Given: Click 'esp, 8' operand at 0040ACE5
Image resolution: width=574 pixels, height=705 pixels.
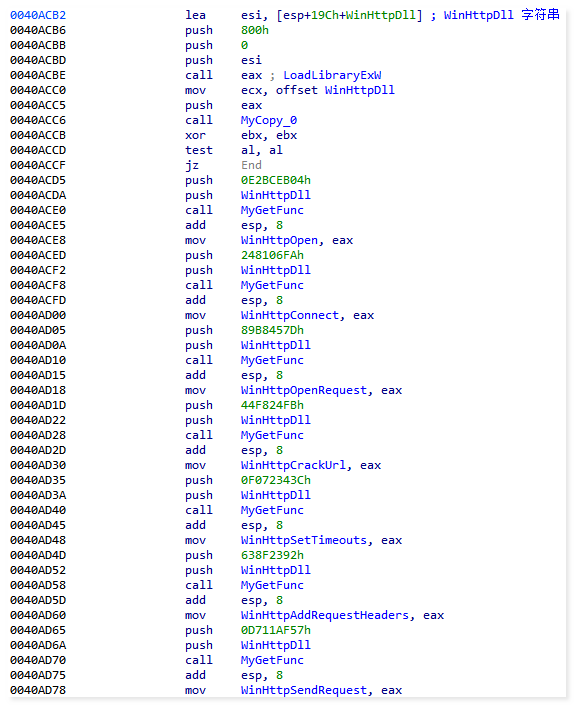Looking at the screenshot, I should pyautogui.click(x=262, y=225).
